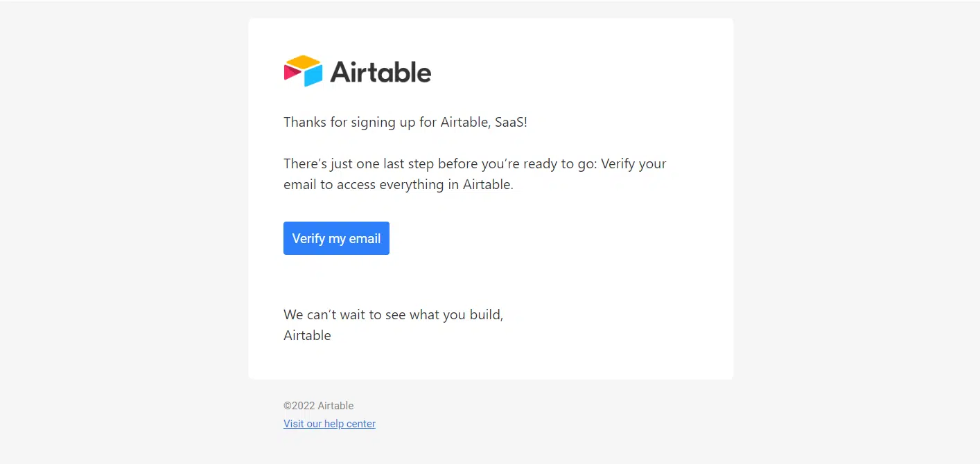Click the yellow top face of Airtable logo
The height and width of the screenshot is (464, 980).
coord(304,62)
